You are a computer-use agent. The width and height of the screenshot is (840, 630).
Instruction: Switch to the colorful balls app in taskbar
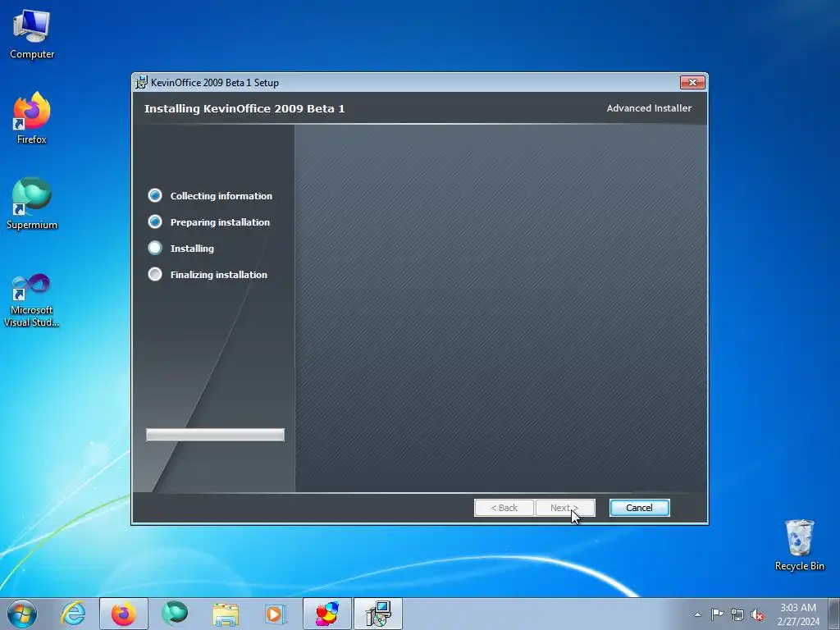coord(327,614)
